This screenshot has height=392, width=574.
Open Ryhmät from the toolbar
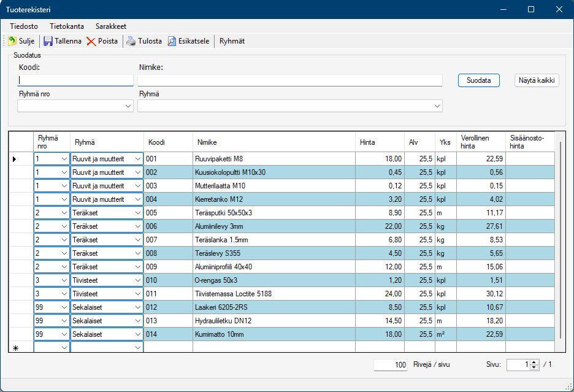tap(232, 41)
